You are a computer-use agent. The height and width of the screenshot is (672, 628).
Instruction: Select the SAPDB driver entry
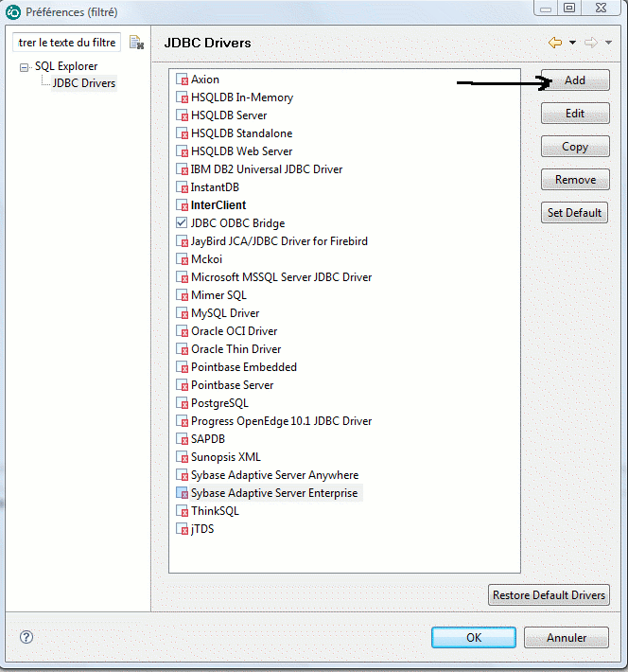click(x=208, y=439)
